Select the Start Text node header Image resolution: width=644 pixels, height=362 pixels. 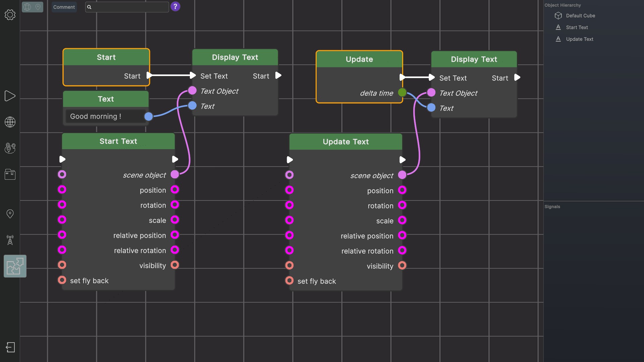pyautogui.click(x=118, y=141)
